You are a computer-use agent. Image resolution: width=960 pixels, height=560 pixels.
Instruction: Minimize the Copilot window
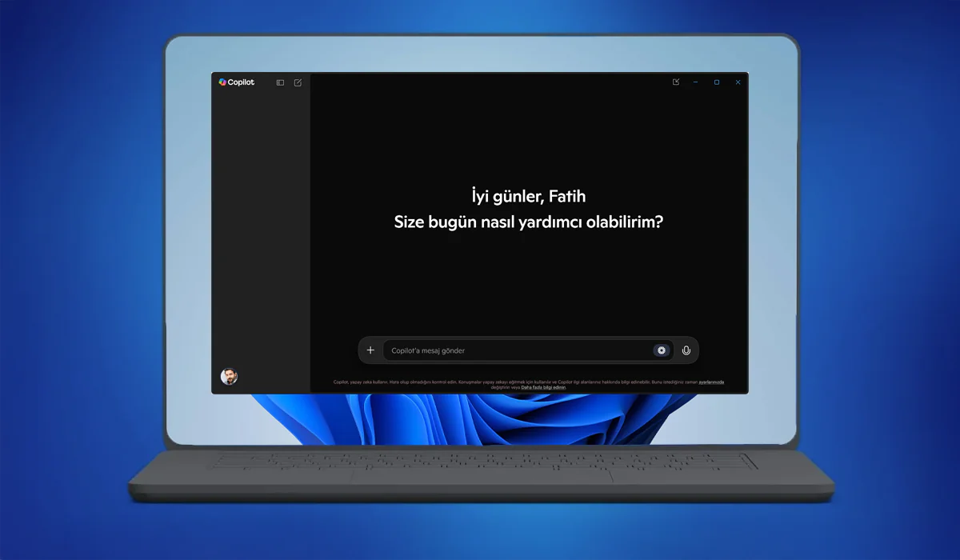[x=696, y=82]
